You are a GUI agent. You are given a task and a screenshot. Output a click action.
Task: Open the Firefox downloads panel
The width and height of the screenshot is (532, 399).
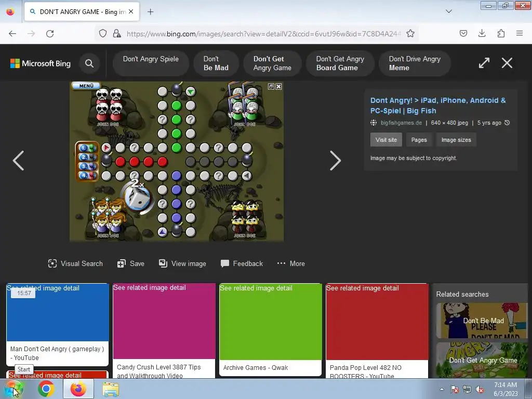[482, 33]
